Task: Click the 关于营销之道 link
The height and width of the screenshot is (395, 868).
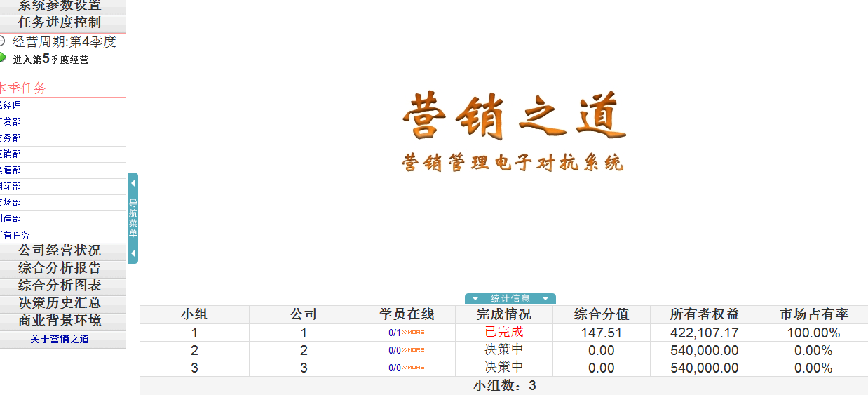Action: [60, 339]
